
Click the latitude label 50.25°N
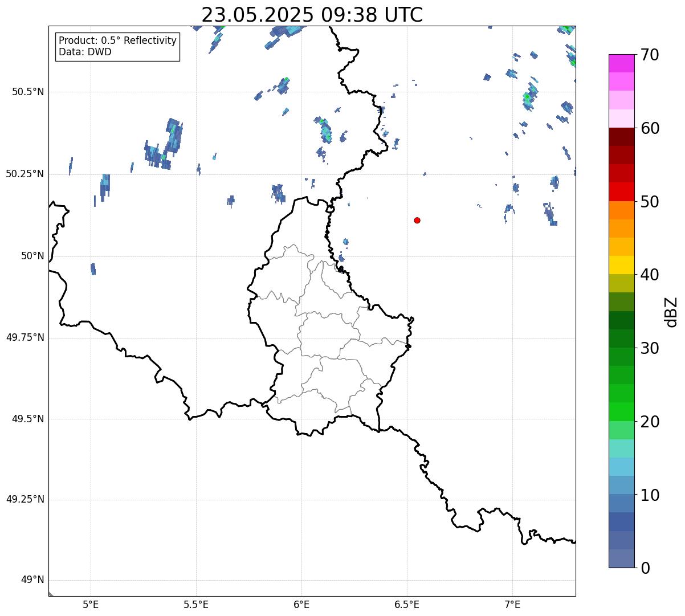click(x=25, y=174)
